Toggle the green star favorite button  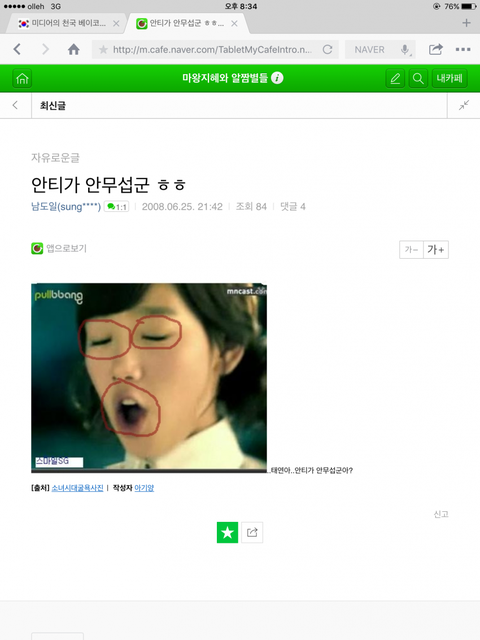pos(227,532)
